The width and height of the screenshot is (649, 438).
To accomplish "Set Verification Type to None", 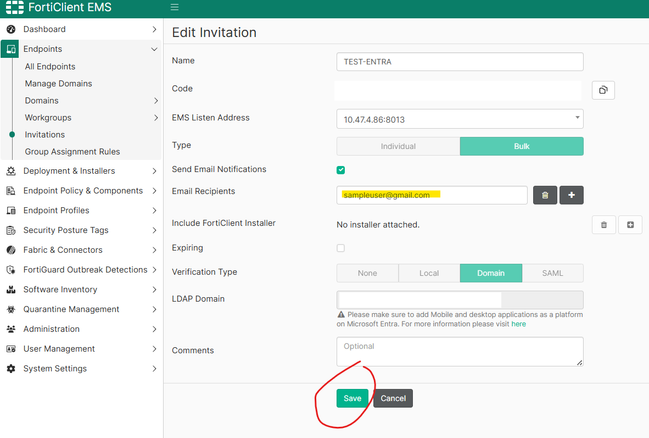I will coord(368,273).
